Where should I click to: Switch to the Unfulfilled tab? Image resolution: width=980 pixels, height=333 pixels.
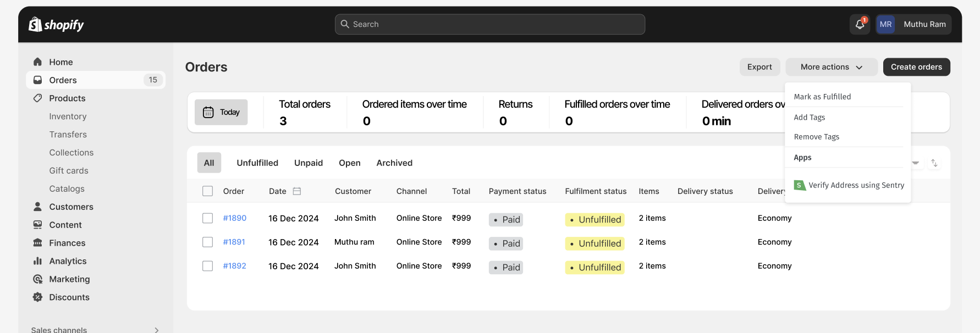tap(257, 163)
